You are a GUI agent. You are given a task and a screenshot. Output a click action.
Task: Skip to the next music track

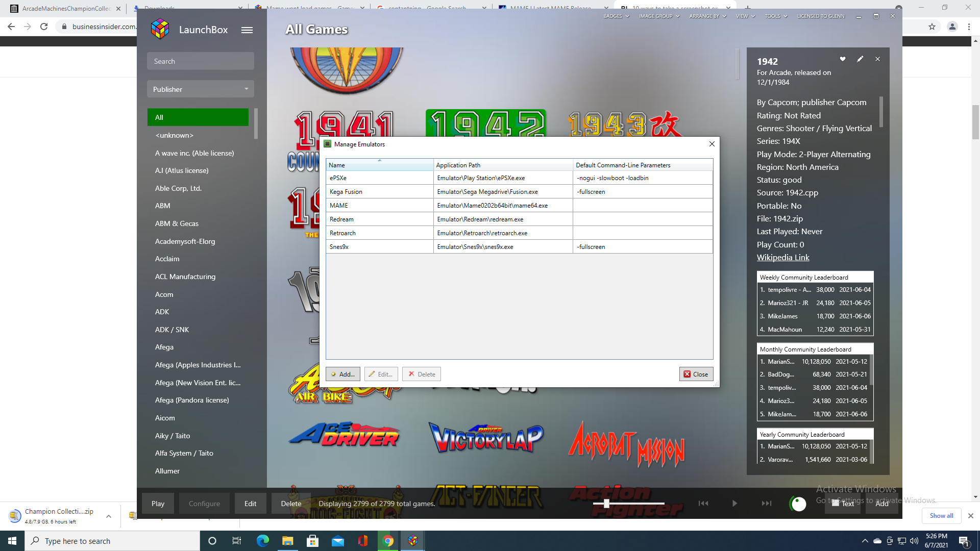point(767,504)
